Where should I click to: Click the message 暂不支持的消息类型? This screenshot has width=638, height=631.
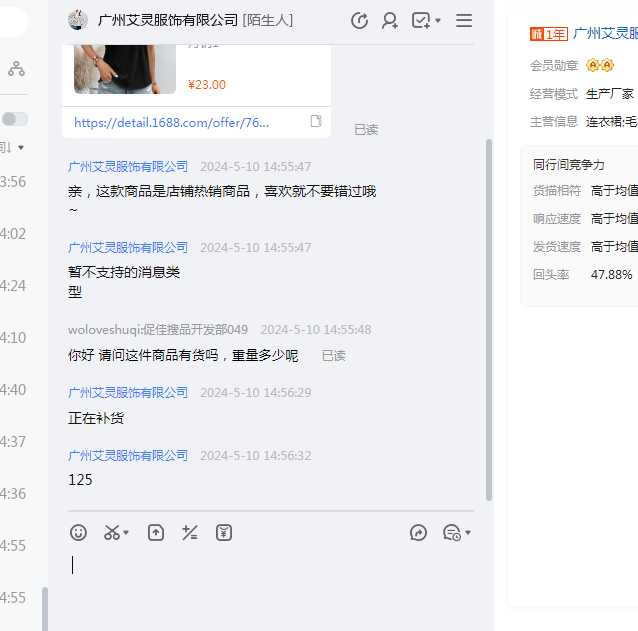(x=124, y=282)
